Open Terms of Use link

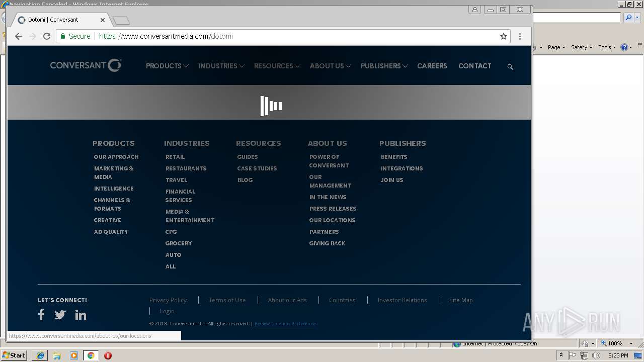[x=227, y=300]
